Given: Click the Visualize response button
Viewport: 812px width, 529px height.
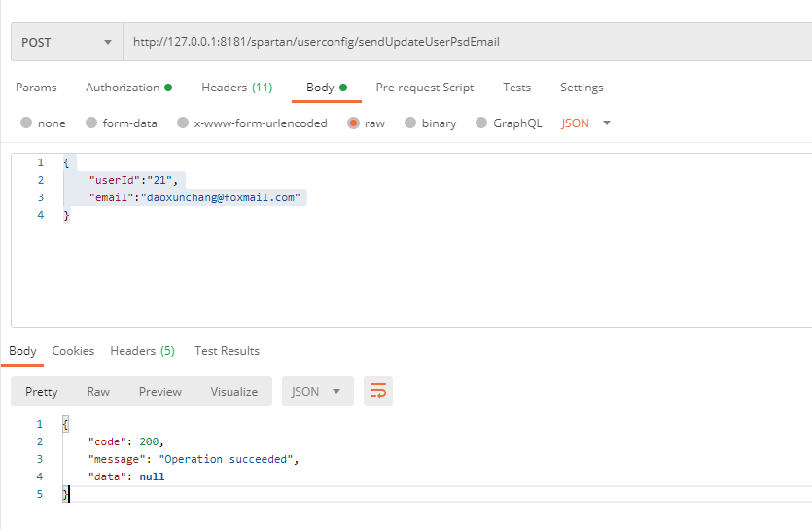Looking at the screenshot, I should pos(233,391).
